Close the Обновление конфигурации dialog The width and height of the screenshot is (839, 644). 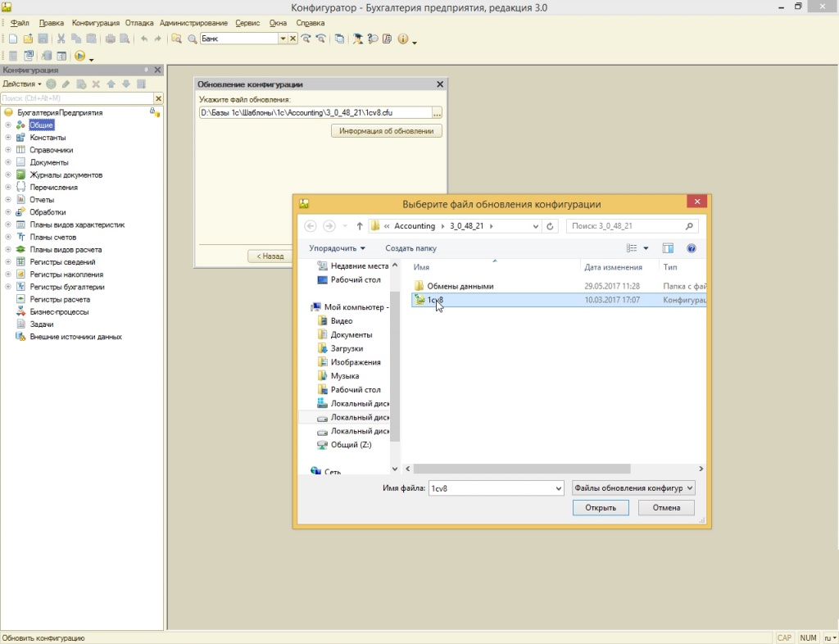440,84
